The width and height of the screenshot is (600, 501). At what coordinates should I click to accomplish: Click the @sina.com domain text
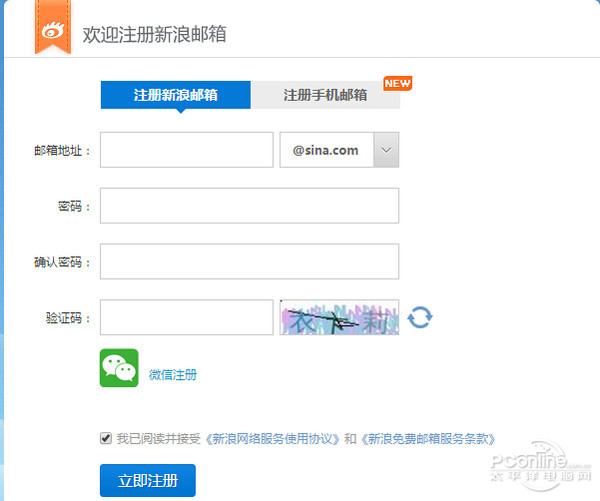tap(326, 150)
